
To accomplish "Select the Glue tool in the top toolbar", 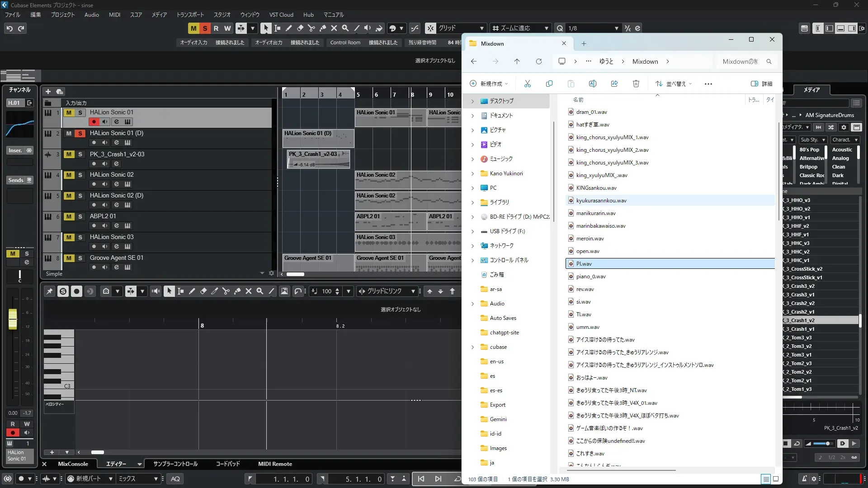I will point(323,28).
